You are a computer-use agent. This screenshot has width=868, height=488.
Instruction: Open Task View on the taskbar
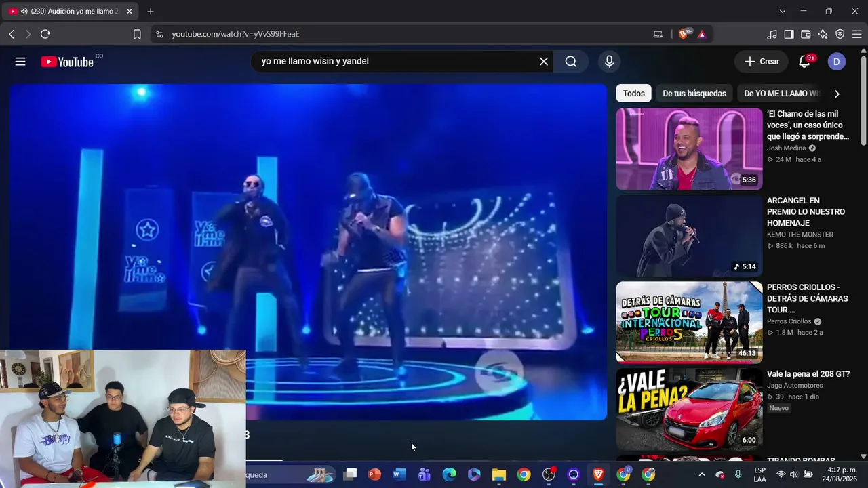click(350, 474)
